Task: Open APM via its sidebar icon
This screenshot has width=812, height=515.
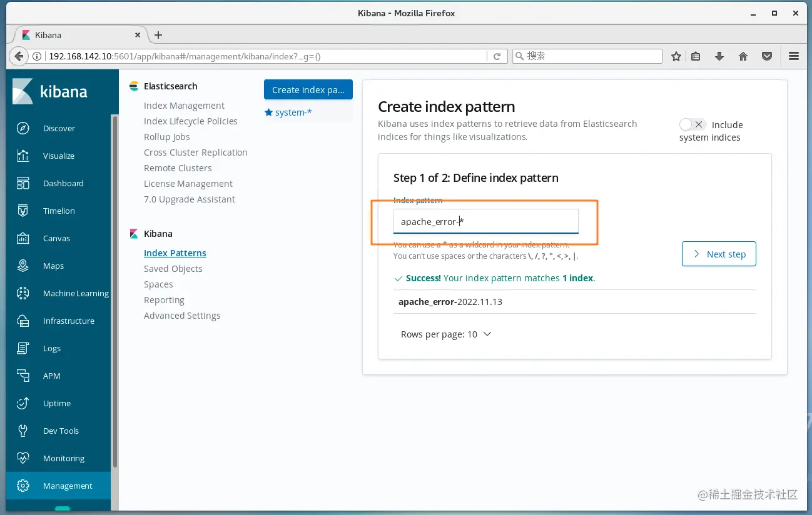Action: [23, 376]
